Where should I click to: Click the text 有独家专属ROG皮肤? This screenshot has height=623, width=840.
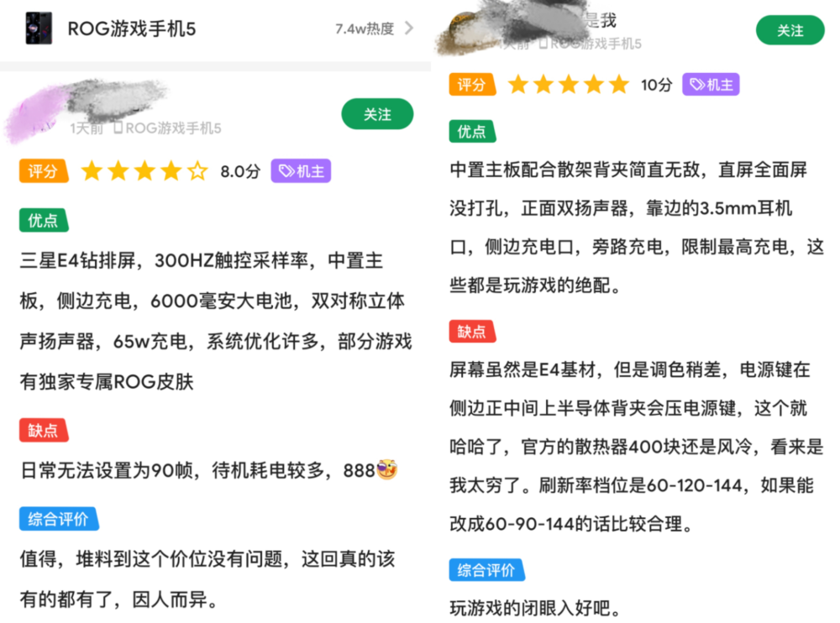pyautogui.click(x=107, y=382)
